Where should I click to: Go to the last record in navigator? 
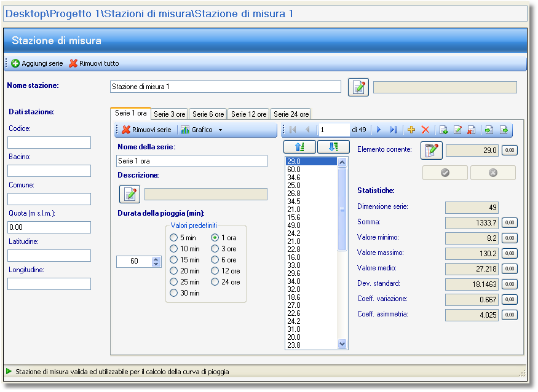pyautogui.click(x=394, y=130)
